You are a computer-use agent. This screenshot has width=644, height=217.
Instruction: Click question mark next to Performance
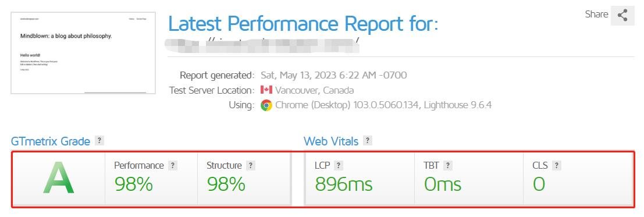click(173, 166)
